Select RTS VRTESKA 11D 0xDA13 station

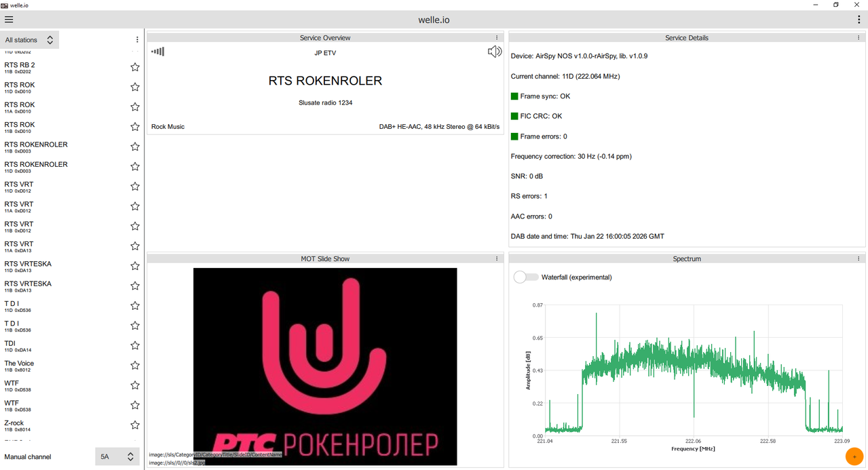point(64,266)
